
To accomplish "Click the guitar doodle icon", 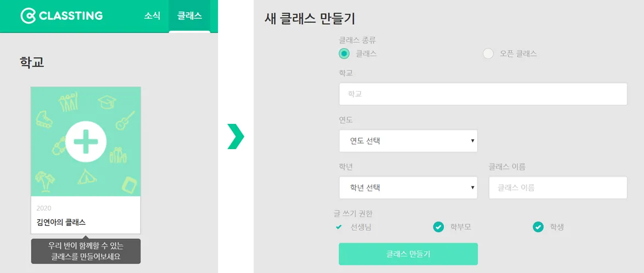I will 125,120.
